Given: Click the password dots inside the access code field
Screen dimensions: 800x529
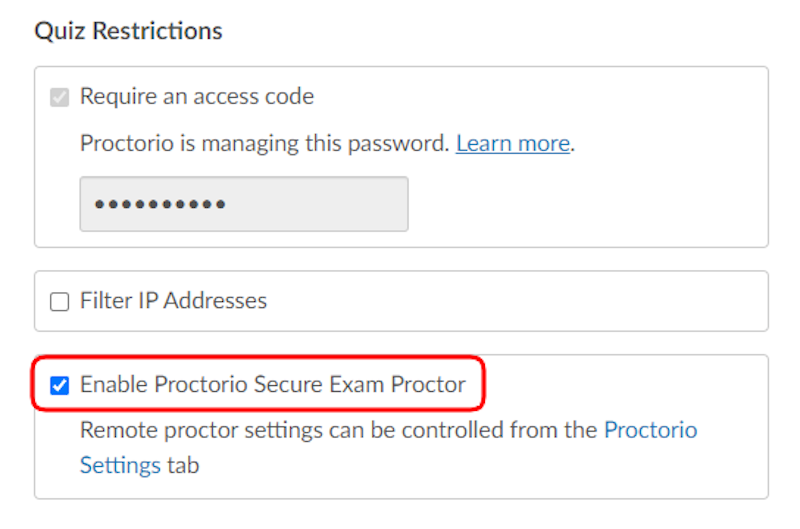Looking at the screenshot, I should click(160, 204).
